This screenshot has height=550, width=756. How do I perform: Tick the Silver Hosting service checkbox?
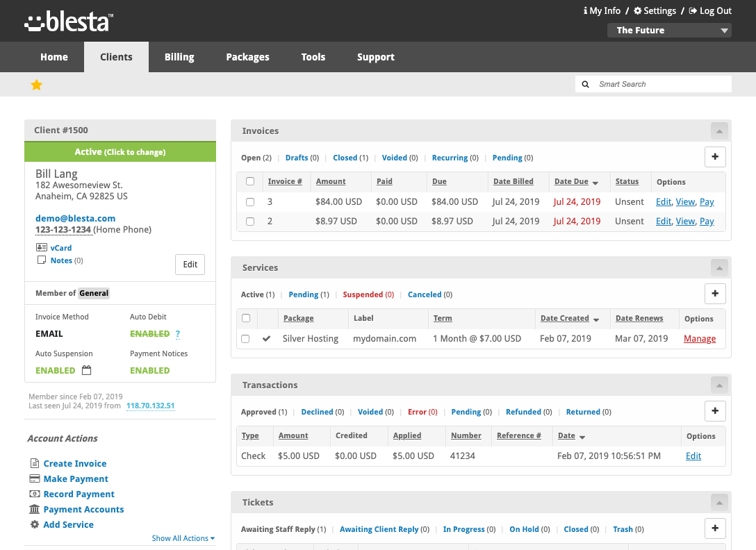tap(245, 338)
